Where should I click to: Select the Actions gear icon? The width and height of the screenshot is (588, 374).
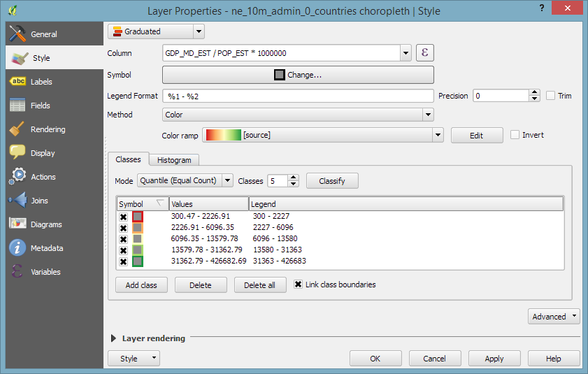point(18,177)
